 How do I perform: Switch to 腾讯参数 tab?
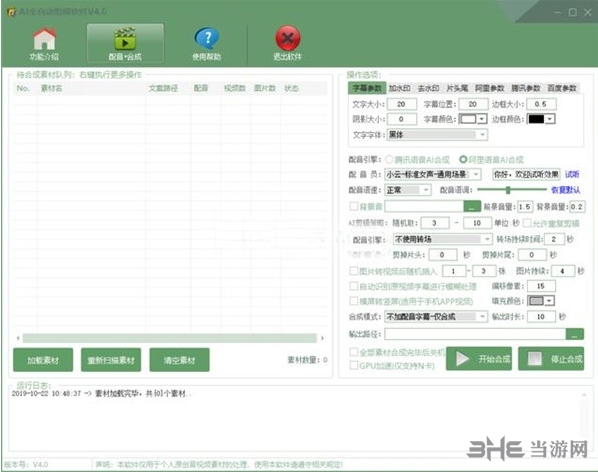526,88
